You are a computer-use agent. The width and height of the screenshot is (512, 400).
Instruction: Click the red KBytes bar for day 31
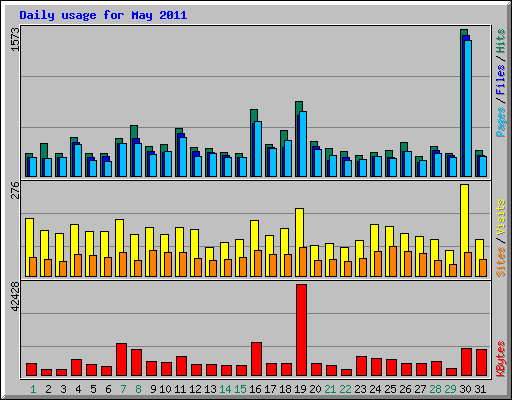[x=481, y=363]
